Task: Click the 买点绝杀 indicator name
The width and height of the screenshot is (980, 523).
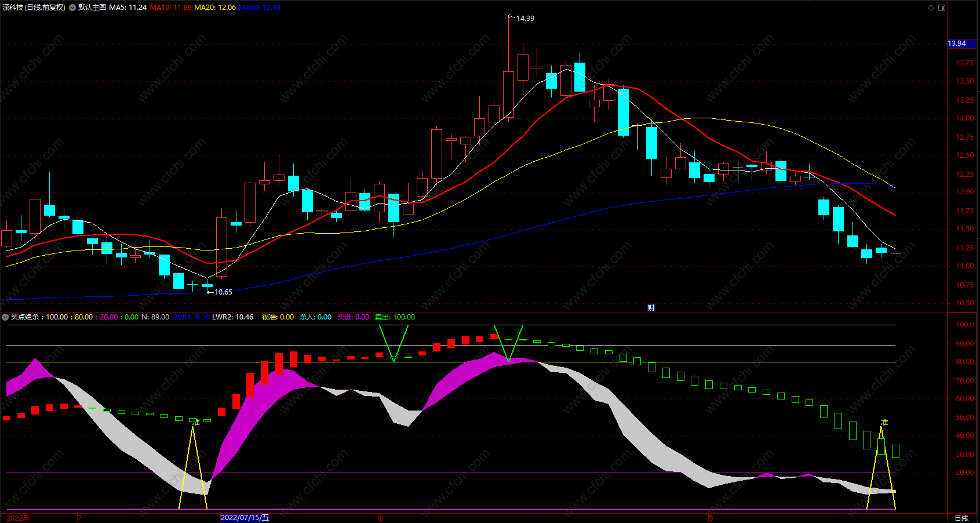Action: tap(25, 317)
